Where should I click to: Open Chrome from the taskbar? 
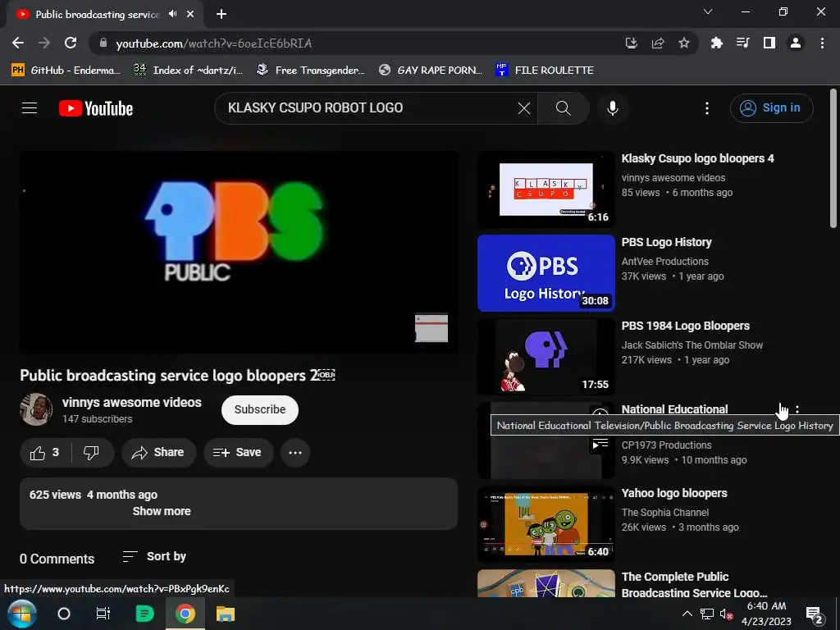185,614
